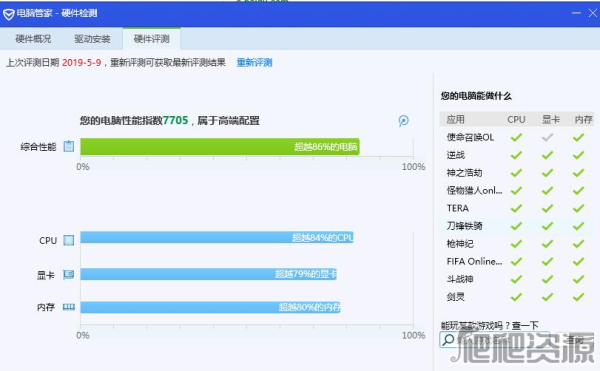Screen dimensions: 600x371
Task: Click the 您的电脑能做什么 heading
Action: [x=476, y=96]
